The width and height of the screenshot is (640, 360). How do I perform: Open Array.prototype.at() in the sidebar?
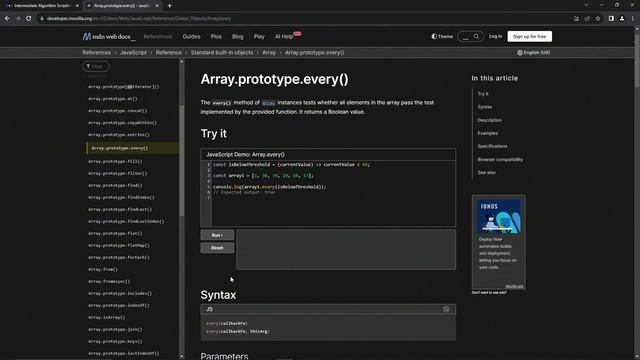[x=113, y=99]
